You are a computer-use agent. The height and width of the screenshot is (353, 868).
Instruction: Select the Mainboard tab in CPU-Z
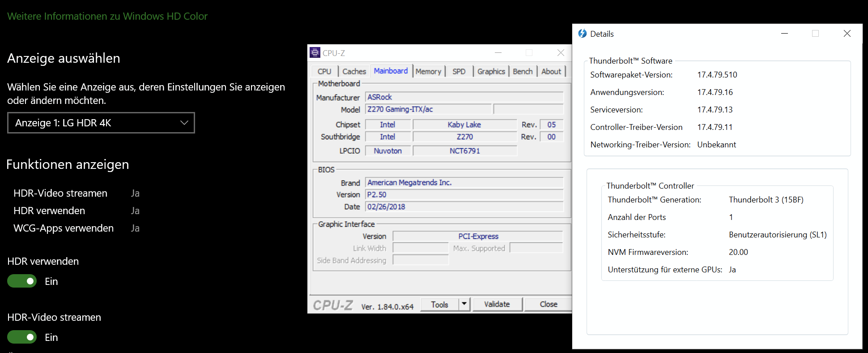click(x=391, y=71)
